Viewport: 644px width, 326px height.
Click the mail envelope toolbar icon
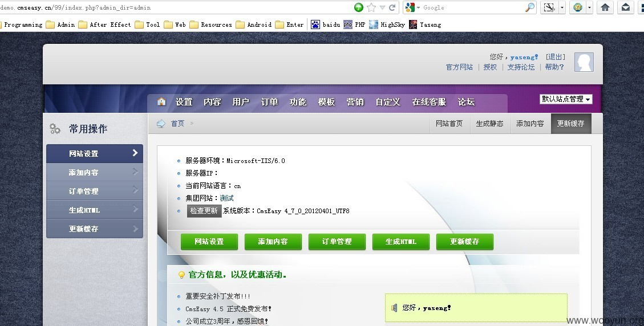[626, 7]
